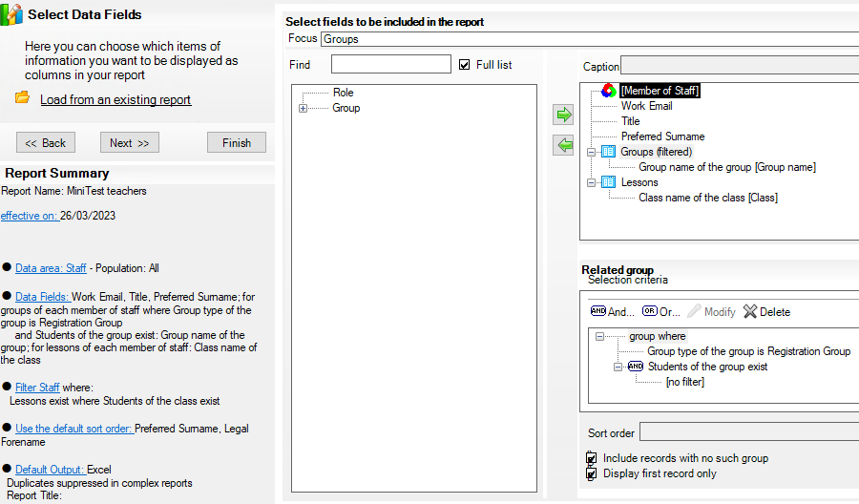Click inside the Find text box

tap(391, 64)
